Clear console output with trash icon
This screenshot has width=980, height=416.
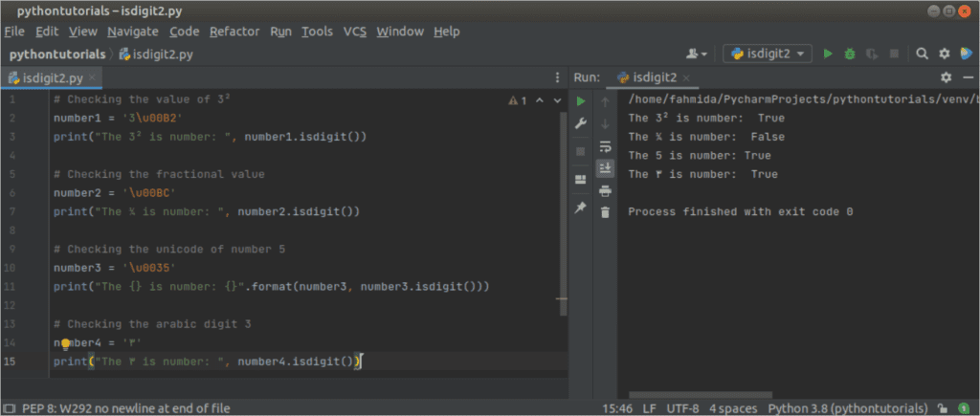point(605,212)
